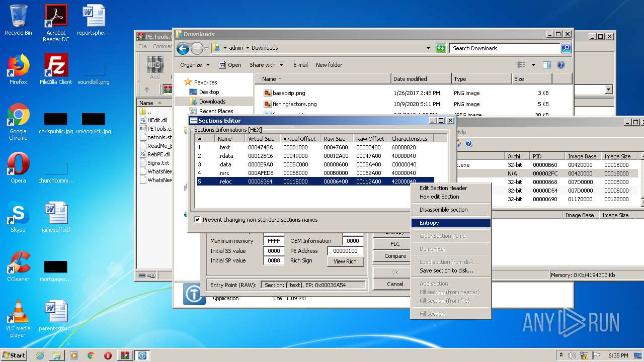644x362 pixels.
Task: Click View Rich button
Action: (345, 261)
